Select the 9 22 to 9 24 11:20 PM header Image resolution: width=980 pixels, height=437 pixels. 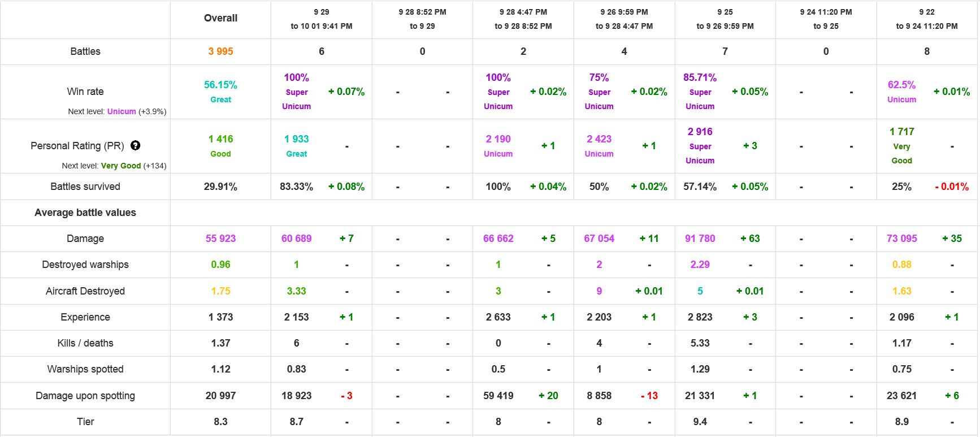coord(926,19)
